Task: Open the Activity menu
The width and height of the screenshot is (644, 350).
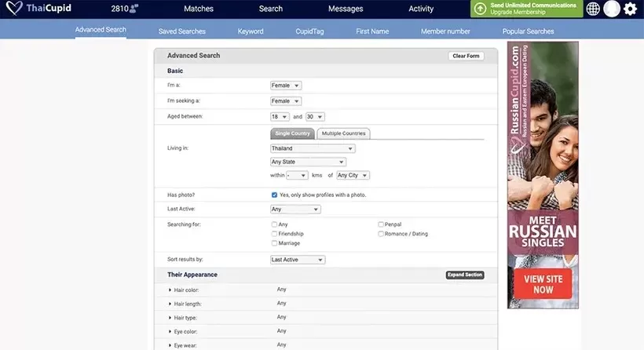Action: [x=421, y=9]
